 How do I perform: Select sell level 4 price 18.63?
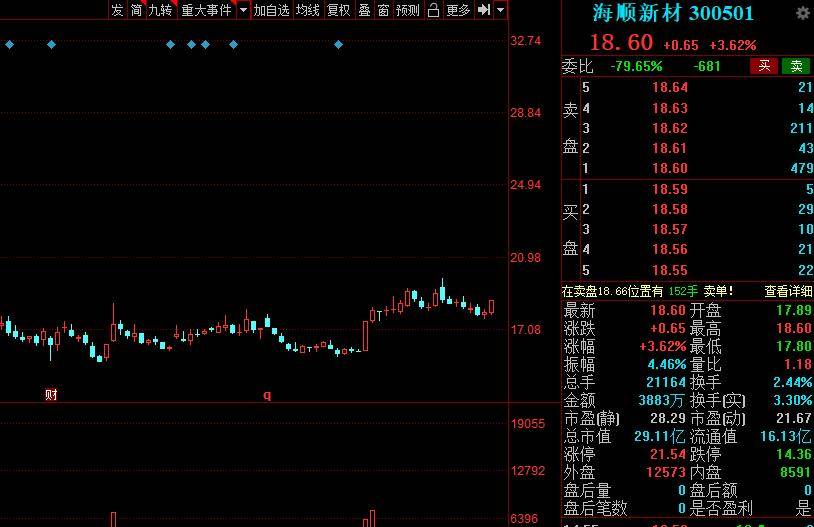(670, 108)
